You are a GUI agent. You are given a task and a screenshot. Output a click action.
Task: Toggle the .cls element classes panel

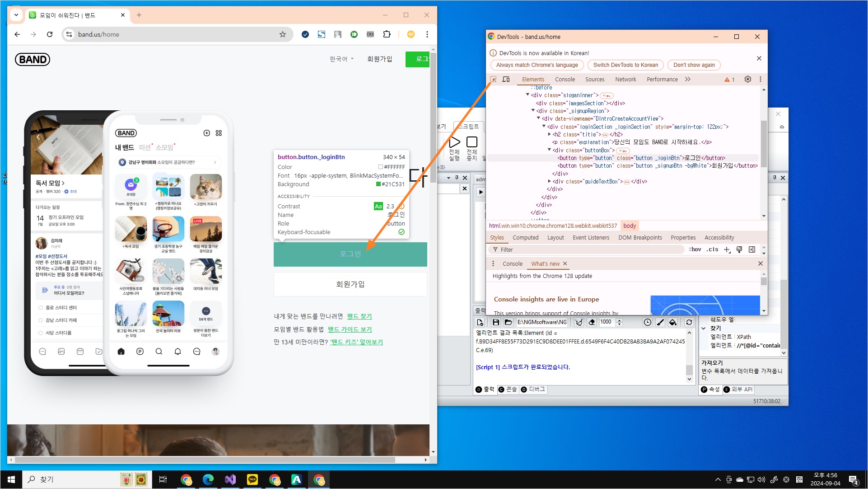712,249
